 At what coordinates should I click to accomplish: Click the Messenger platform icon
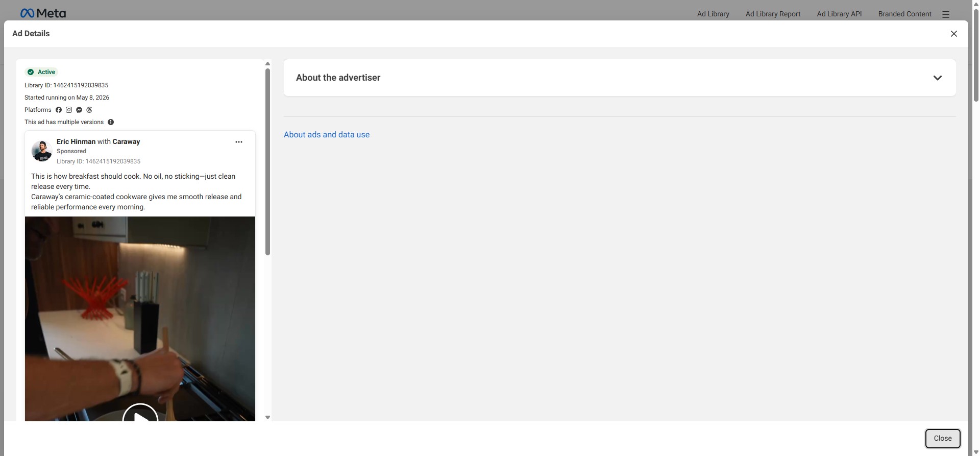pyautogui.click(x=79, y=110)
